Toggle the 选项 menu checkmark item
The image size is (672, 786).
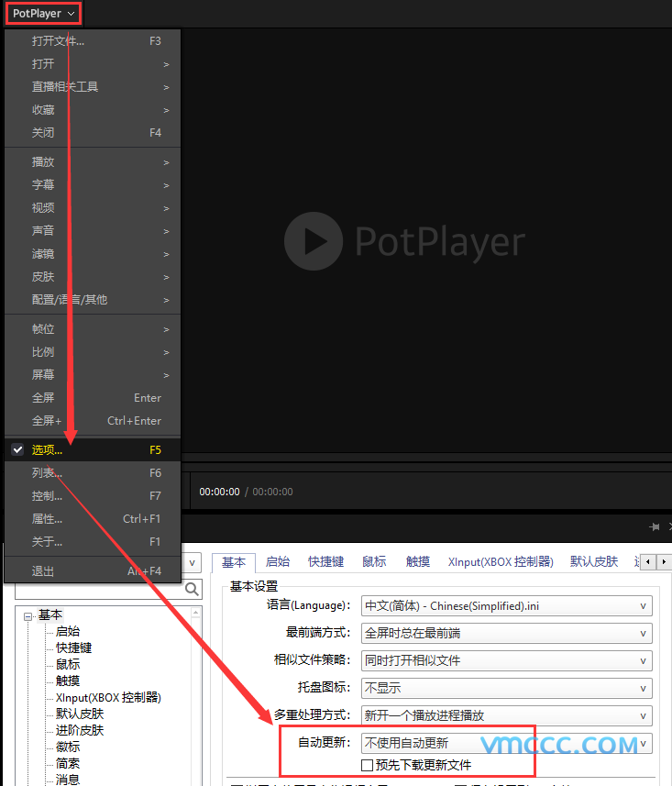pos(93,449)
